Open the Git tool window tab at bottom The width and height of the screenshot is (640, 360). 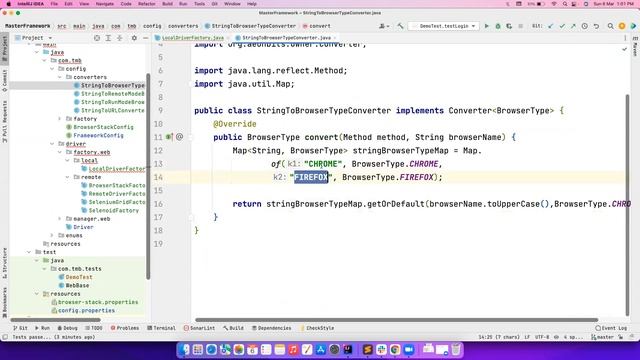pyautogui.click(x=20, y=328)
